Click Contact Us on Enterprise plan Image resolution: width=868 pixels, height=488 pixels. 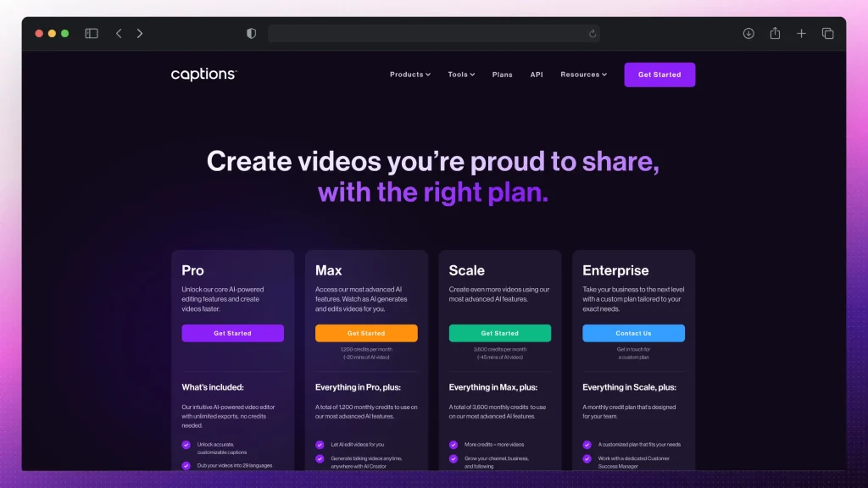(633, 333)
